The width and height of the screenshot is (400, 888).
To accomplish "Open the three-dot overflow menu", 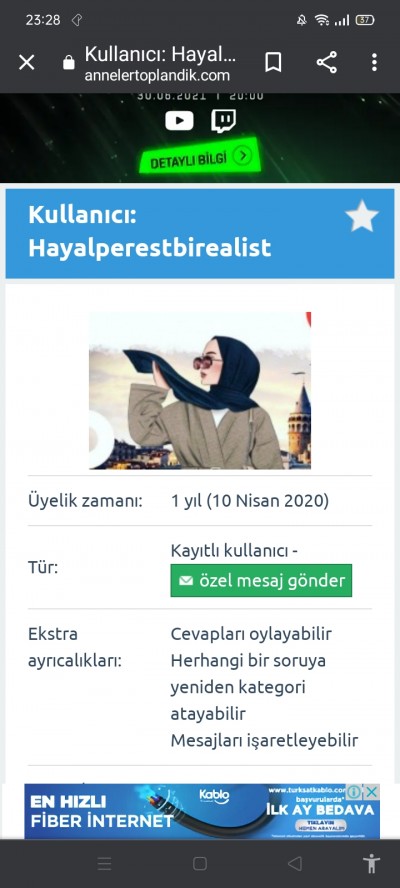I will (x=374, y=62).
